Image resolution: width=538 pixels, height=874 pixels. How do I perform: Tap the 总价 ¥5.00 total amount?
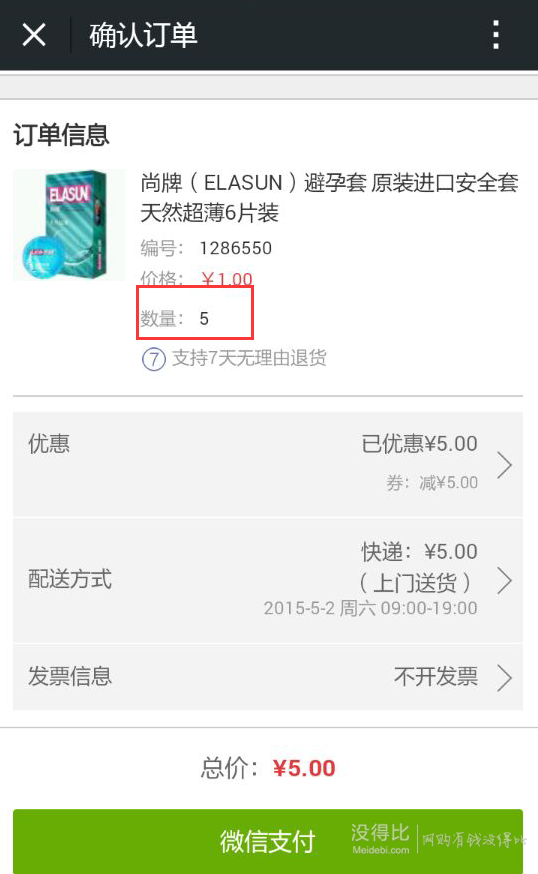(x=304, y=769)
